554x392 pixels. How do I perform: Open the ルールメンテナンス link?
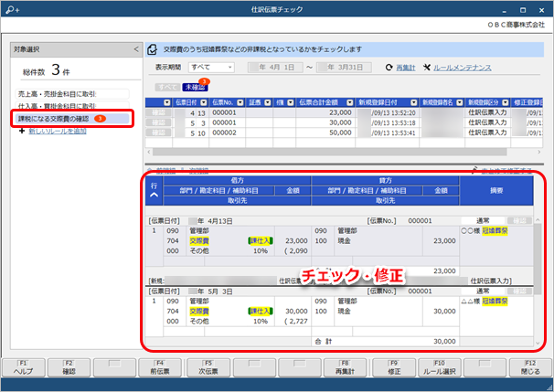pyautogui.click(x=463, y=68)
